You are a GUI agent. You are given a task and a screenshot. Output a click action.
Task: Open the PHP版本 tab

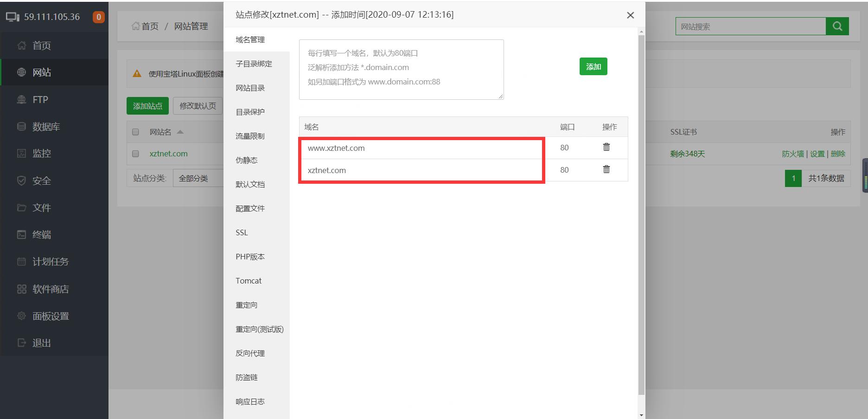(249, 256)
